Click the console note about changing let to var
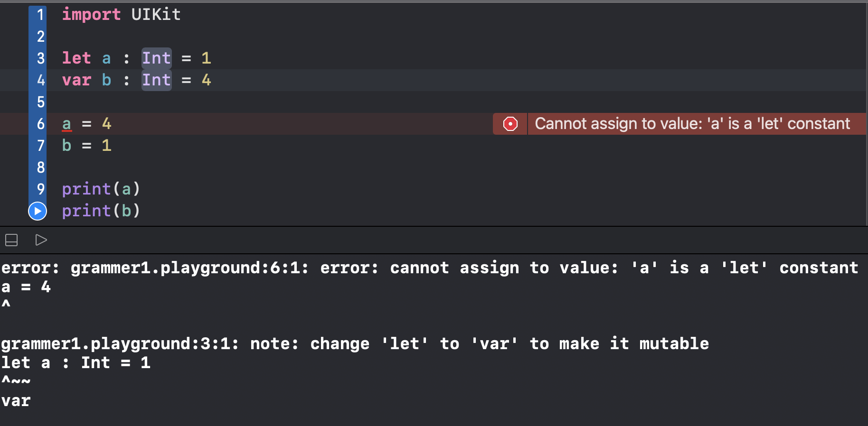Screen dimensions: 868x426 pos(355,344)
